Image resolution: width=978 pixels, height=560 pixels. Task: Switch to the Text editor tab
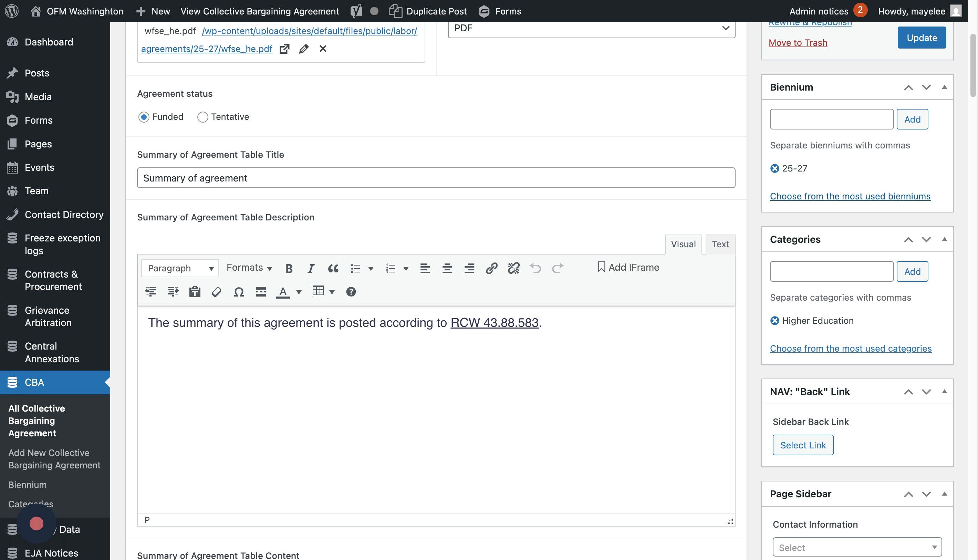720,244
